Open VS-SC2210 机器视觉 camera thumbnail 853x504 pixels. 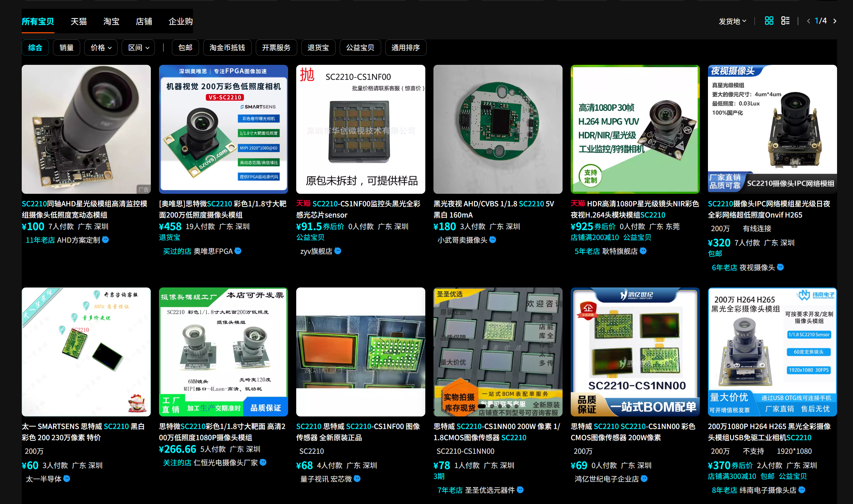point(223,129)
